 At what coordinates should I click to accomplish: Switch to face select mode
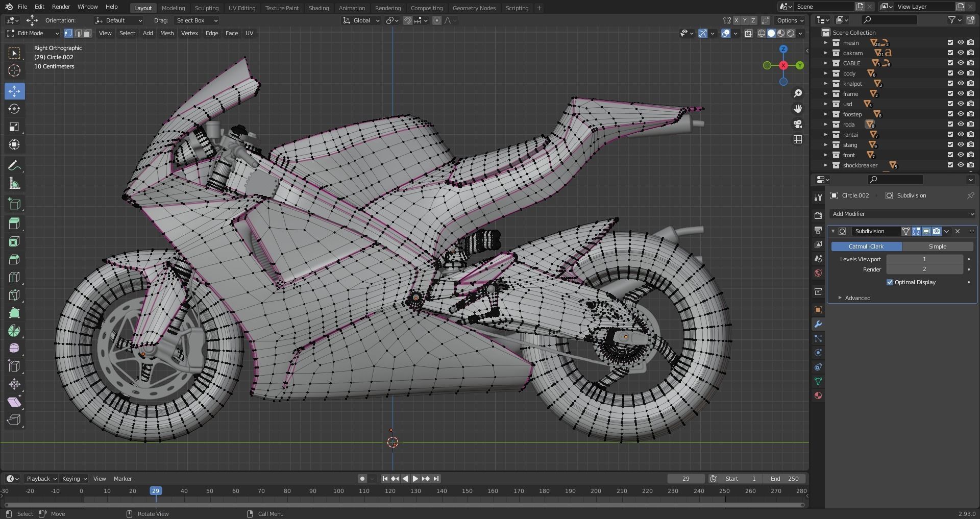click(x=88, y=33)
